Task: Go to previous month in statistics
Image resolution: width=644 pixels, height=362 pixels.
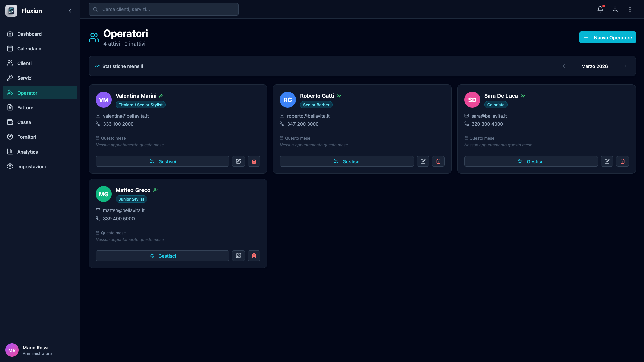Action: coord(564,66)
